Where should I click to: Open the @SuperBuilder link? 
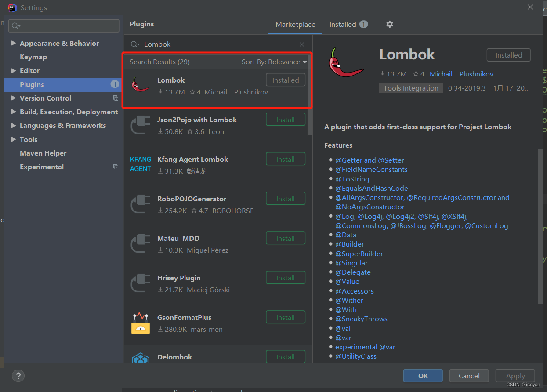(359, 254)
